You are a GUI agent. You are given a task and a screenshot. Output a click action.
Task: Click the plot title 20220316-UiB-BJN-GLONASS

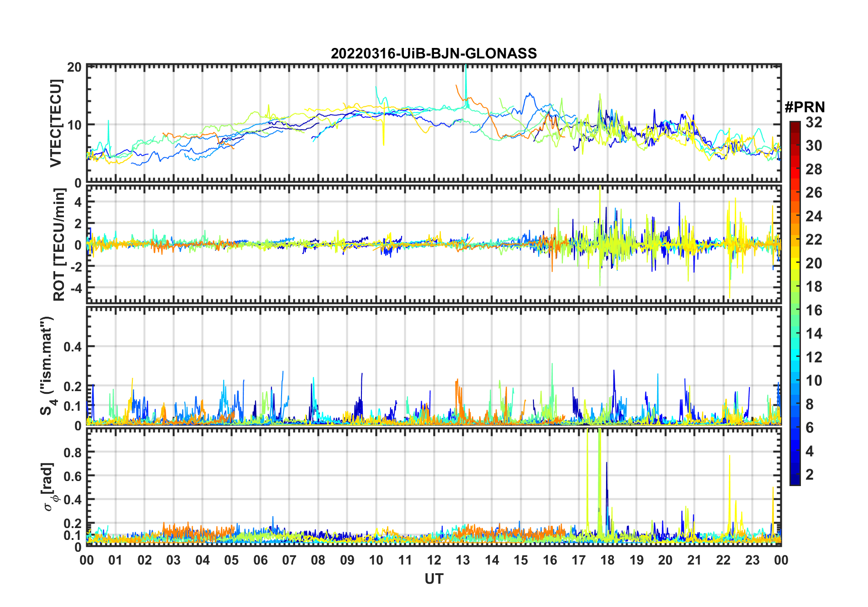point(434,53)
